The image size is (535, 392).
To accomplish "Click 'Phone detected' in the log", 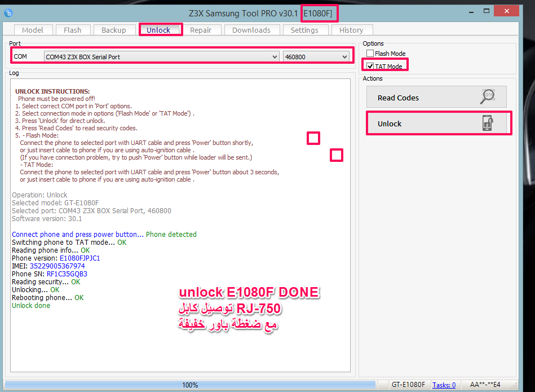I will [171, 235].
